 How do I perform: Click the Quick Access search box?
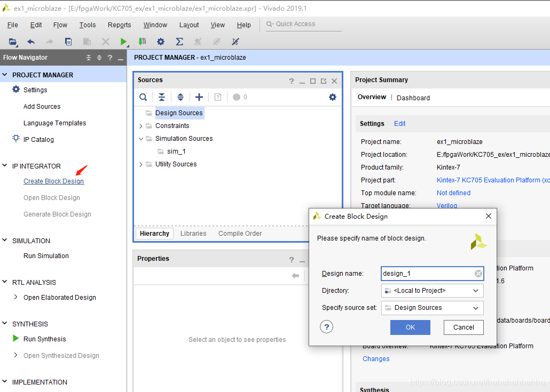[304, 24]
